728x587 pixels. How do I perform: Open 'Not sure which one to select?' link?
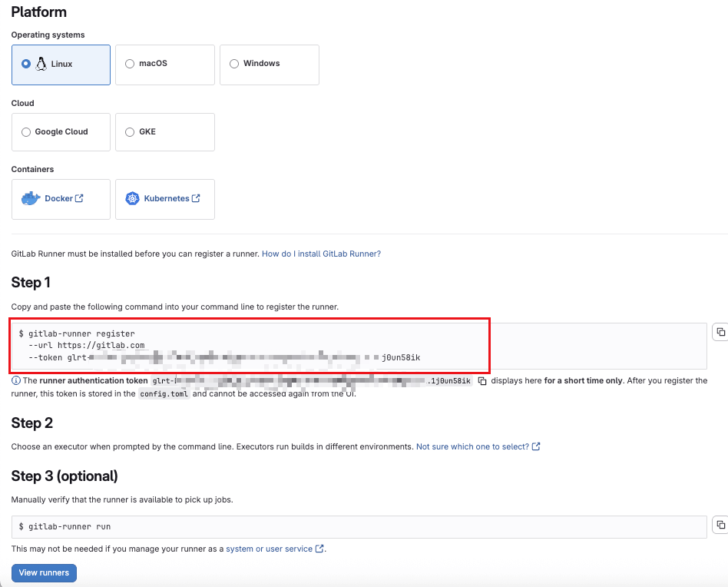472,446
